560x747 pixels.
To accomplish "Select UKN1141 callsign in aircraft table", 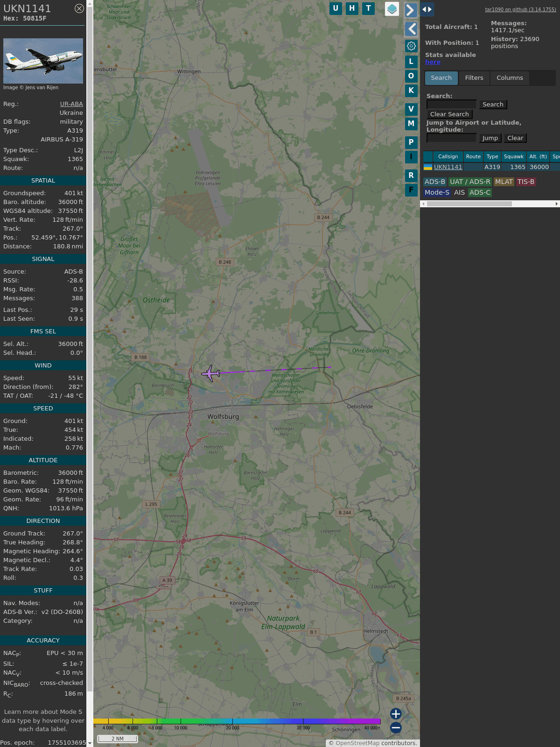I will click(448, 167).
